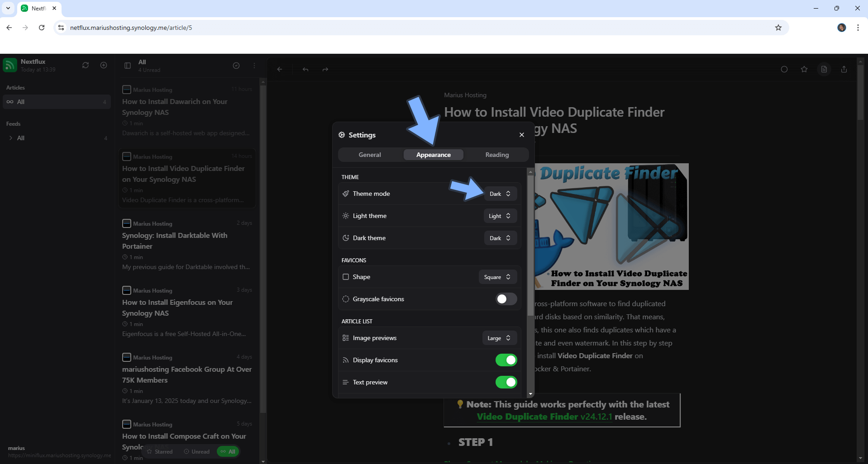Switch to the Reading settings tab

497,155
